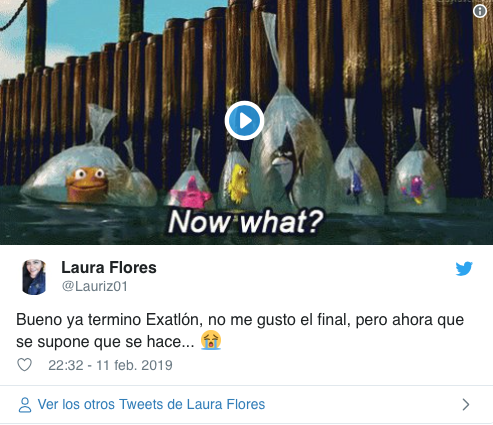The height and width of the screenshot is (425, 493).
Task: Click the blue fish in the bag
Action: pos(354,181)
